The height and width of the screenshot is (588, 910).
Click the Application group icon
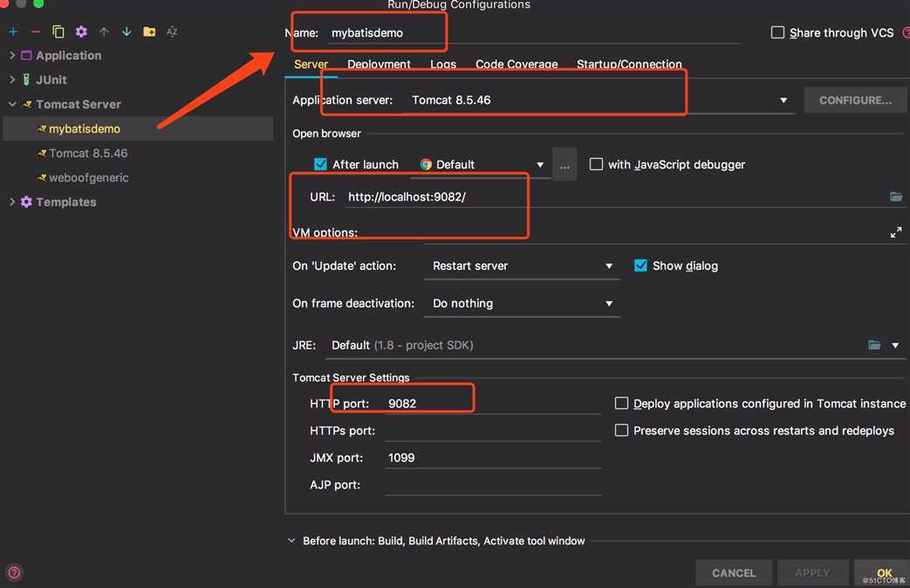pos(26,56)
